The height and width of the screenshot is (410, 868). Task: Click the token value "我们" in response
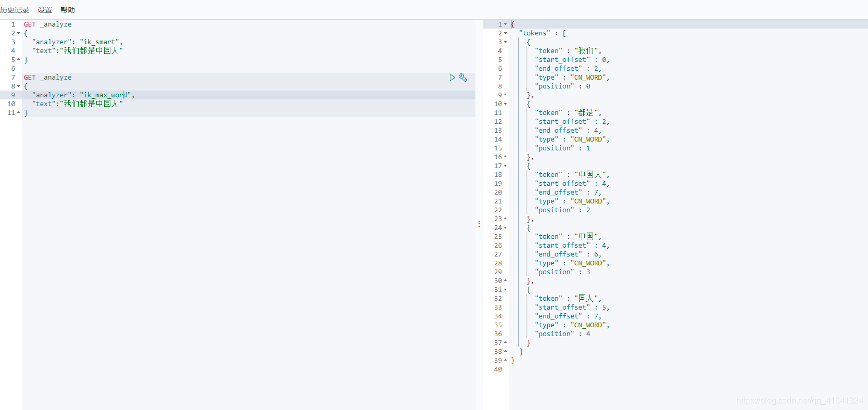point(587,51)
